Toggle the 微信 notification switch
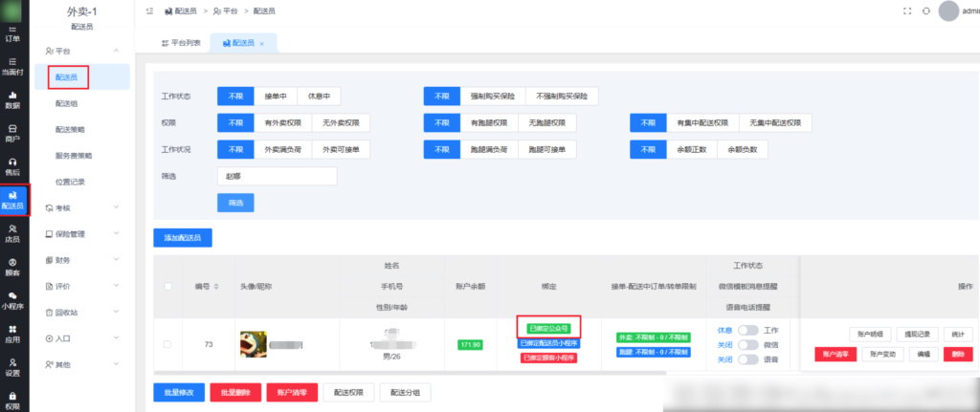Image resolution: width=980 pixels, height=412 pixels. 747,344
